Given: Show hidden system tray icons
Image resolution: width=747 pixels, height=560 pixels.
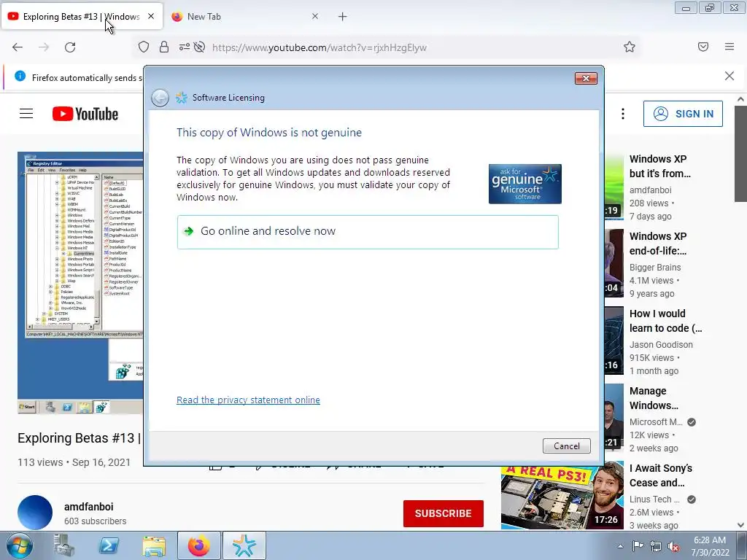Looking at the screenshot, I should click(x=620, y=546).
